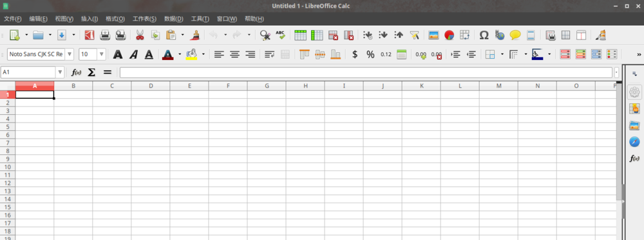
Task: Align cell text right
Action: click(250, 54)
